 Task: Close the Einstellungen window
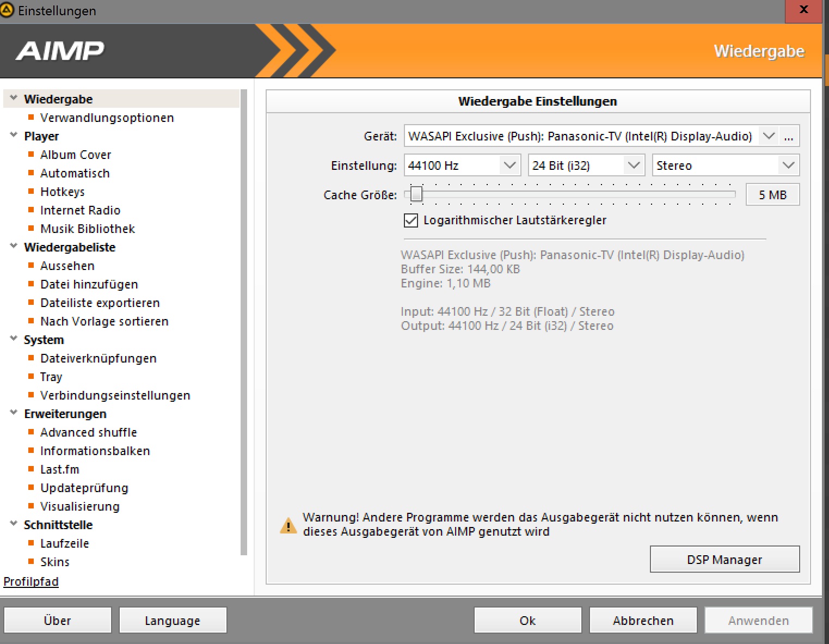click(x=803, y=10)
